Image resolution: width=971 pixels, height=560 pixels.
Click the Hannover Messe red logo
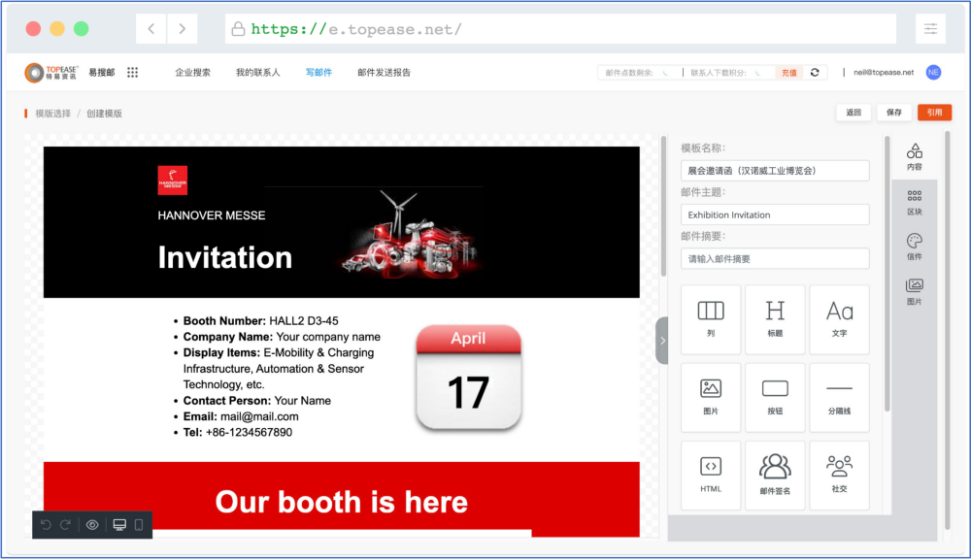(x=173, y=181)
